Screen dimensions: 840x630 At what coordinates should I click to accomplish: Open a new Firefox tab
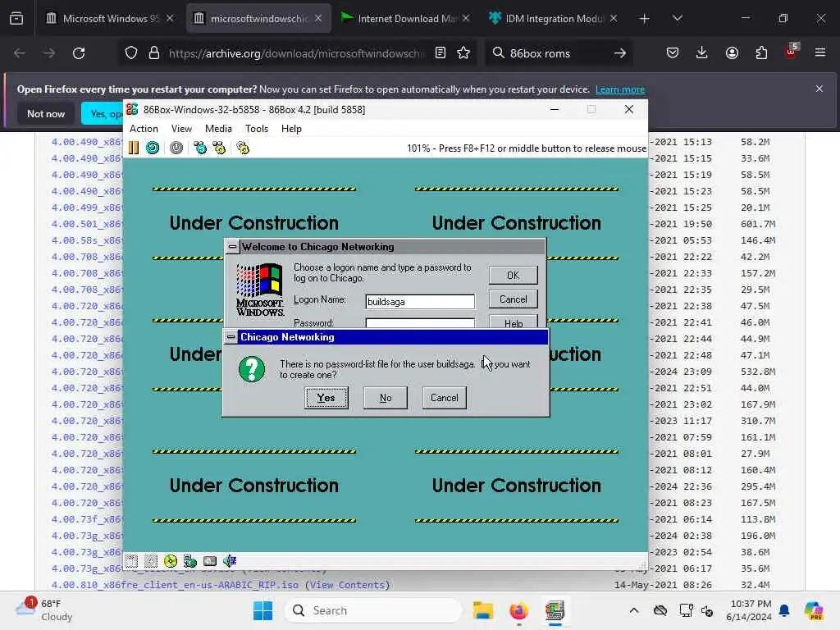click(x=644, y=19)
